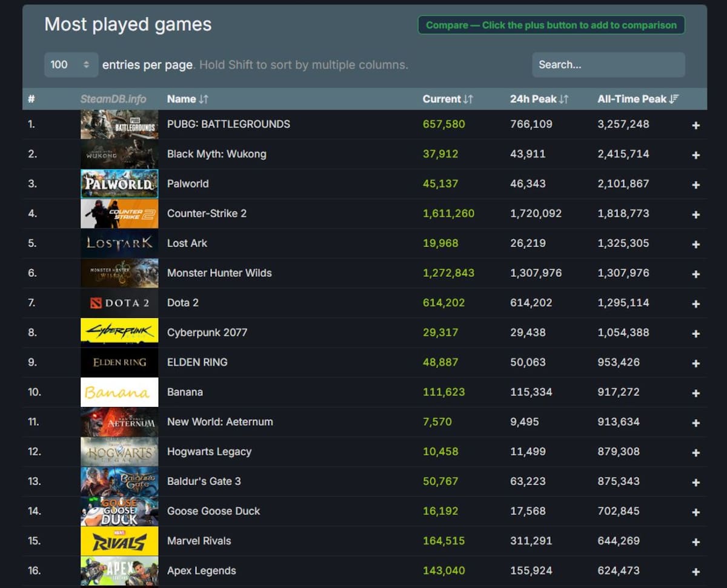
Task: Open the Black Myth: Wukong game page
Action: click(x=217, y=154)
